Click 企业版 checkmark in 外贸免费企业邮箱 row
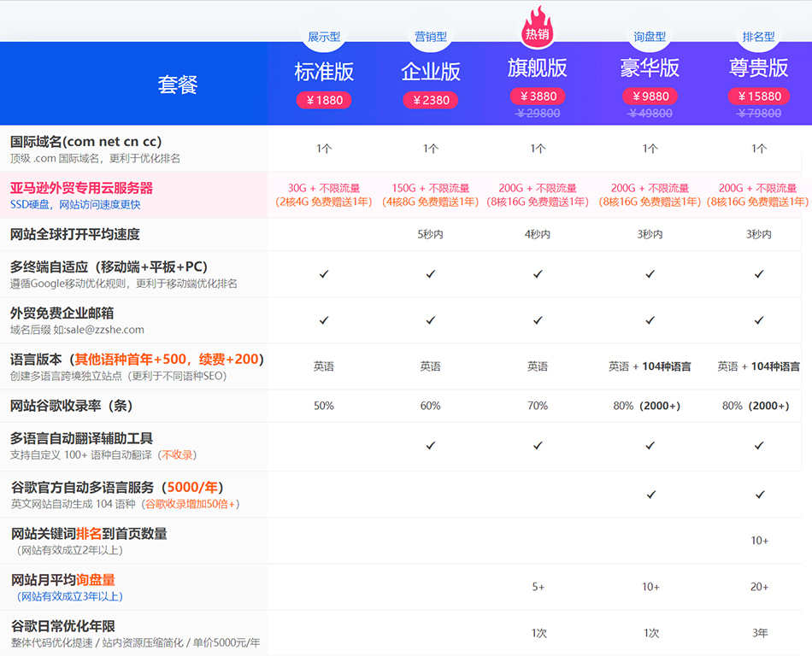The height and width of the screenshot is (656, 812). 431,320
